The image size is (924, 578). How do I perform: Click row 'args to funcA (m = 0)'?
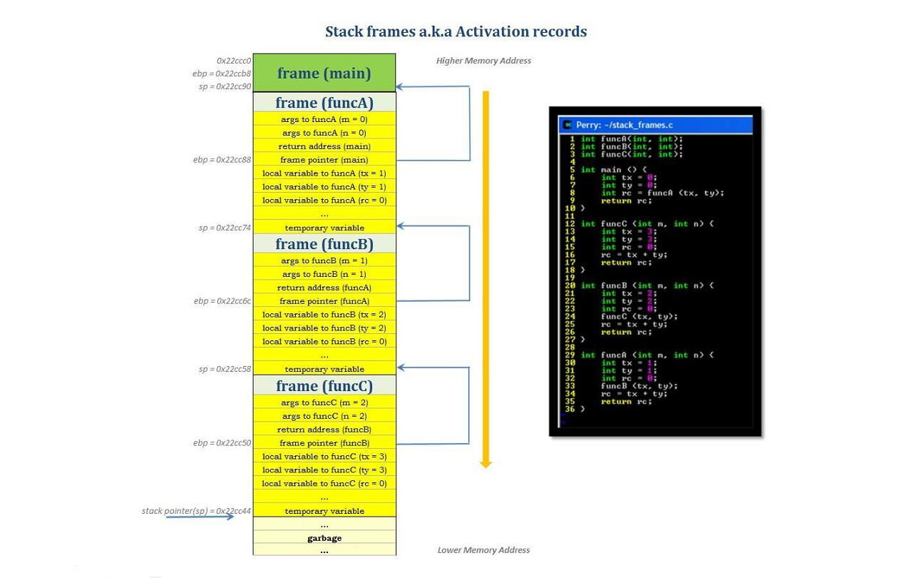click(324, 119)
